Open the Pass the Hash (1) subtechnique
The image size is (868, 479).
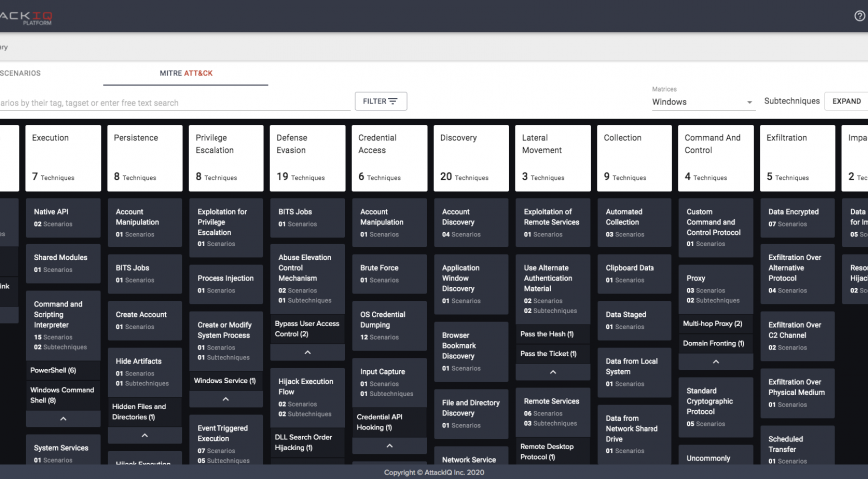(553, 334)
